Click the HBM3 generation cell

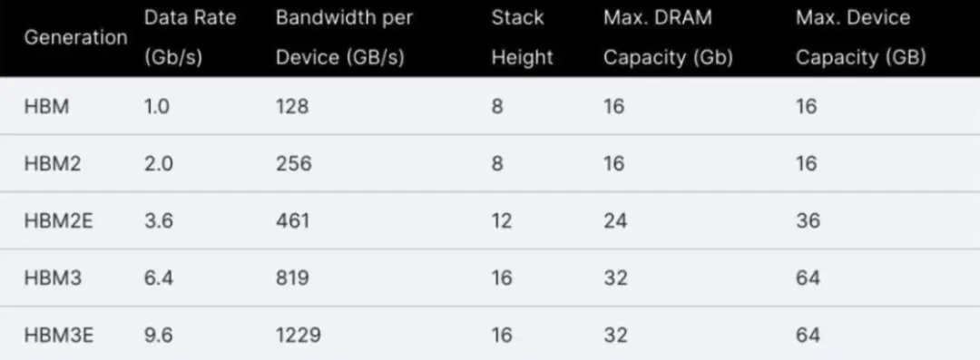pos(53,278)
